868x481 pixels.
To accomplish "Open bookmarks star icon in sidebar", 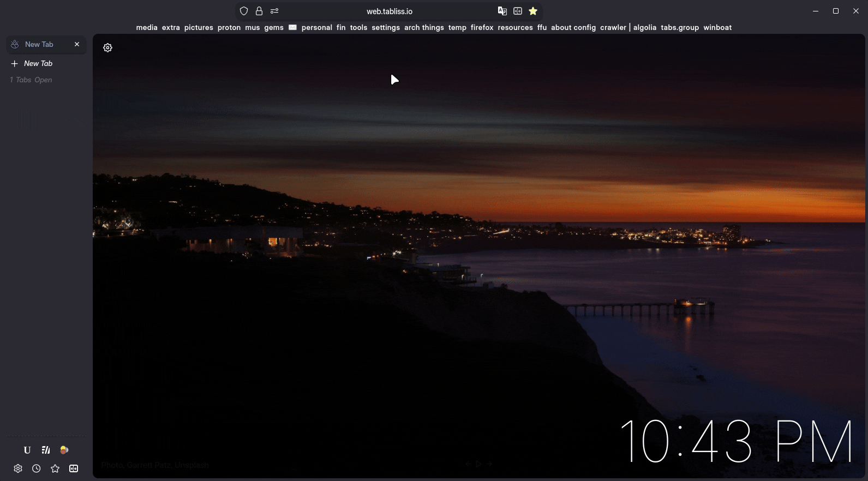I will click(x=55, y=468).
